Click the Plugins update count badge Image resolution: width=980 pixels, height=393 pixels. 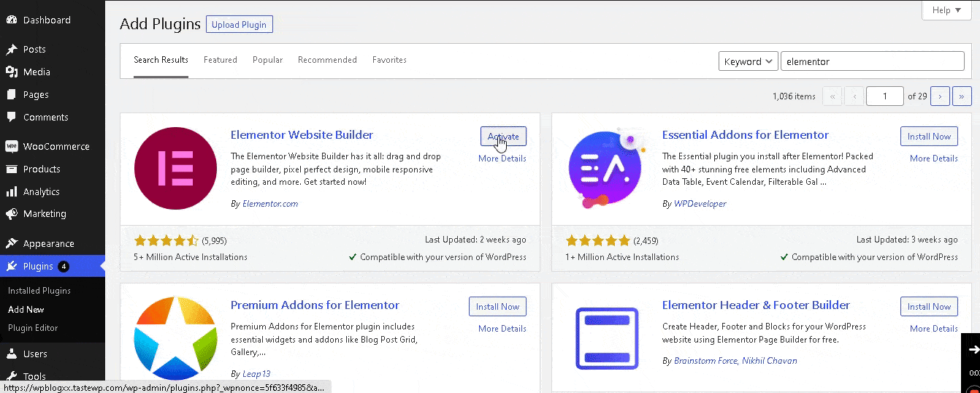[x=64, y=266]
